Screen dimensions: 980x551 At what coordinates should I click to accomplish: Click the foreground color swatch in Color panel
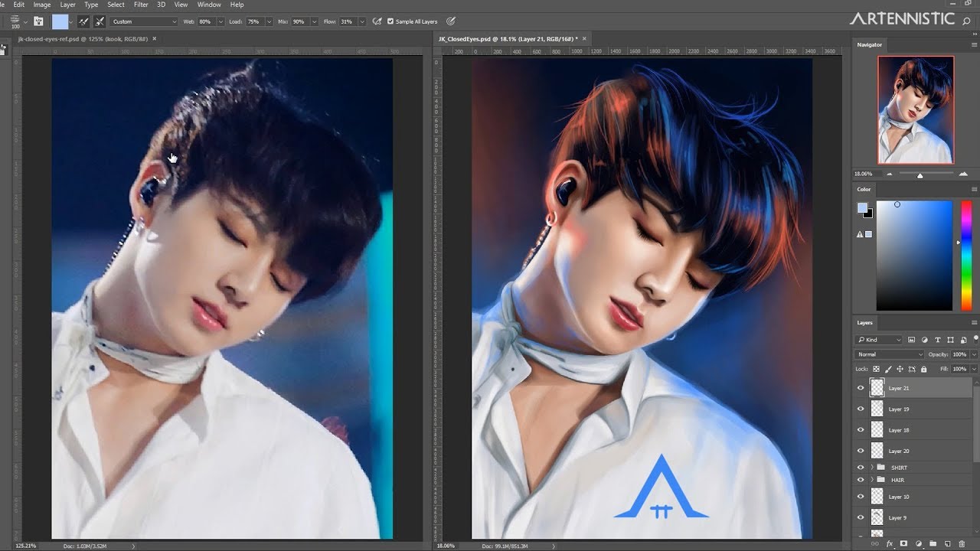(x=862, y=207)
